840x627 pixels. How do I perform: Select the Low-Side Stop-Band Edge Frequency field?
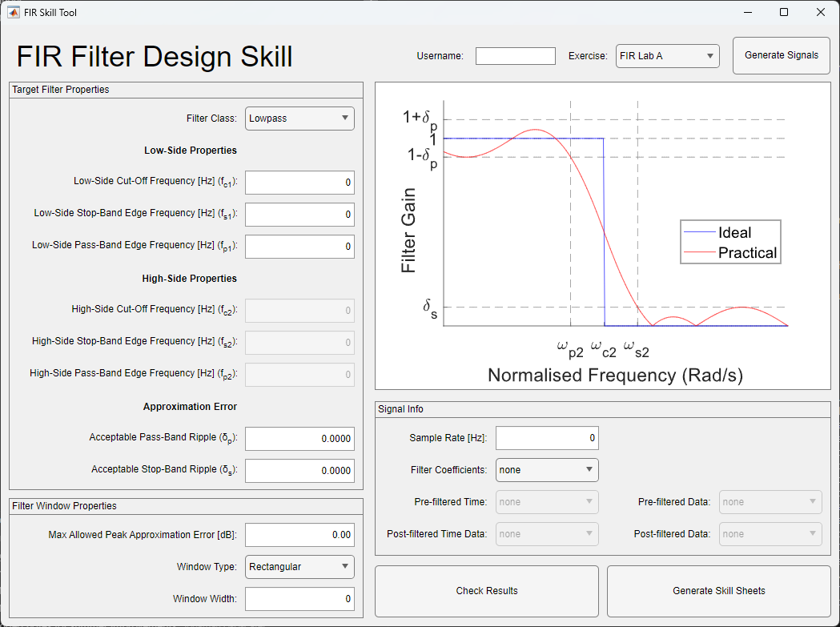tap(299, 215)
